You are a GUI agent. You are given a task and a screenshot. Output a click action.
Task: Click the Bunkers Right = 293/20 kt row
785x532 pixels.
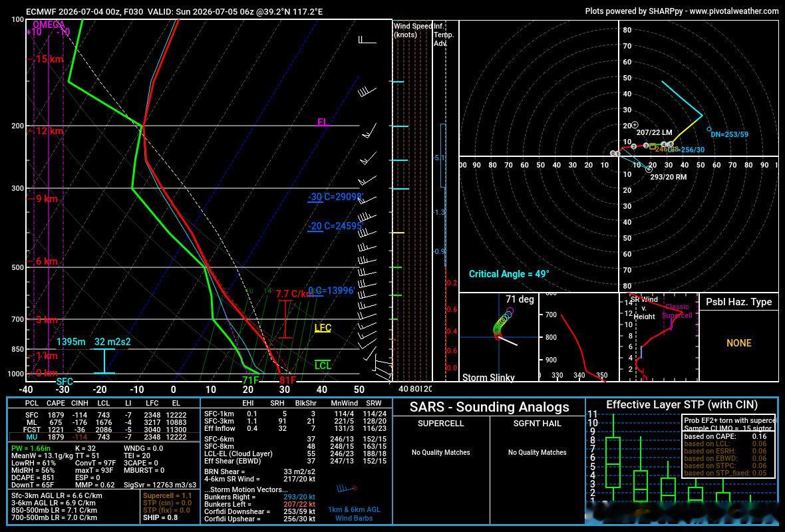pos(260,497)
